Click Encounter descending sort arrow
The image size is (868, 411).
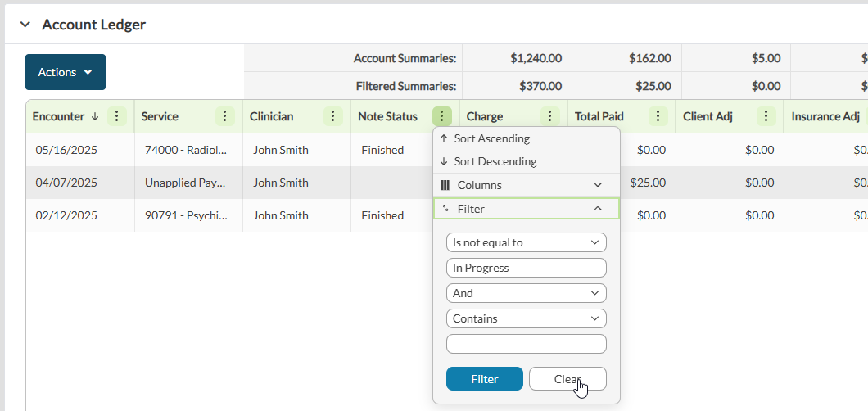coord(95,116)
